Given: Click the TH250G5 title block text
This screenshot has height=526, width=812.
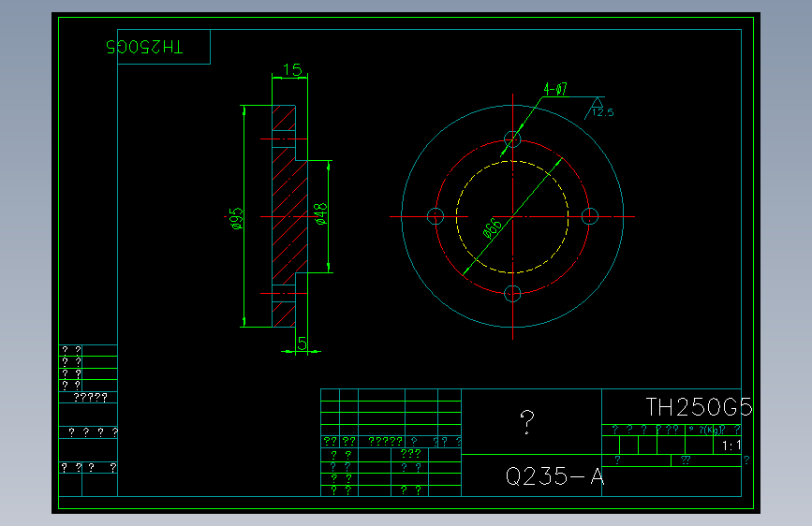Looking at the screenshot, I should click(699, 407).
